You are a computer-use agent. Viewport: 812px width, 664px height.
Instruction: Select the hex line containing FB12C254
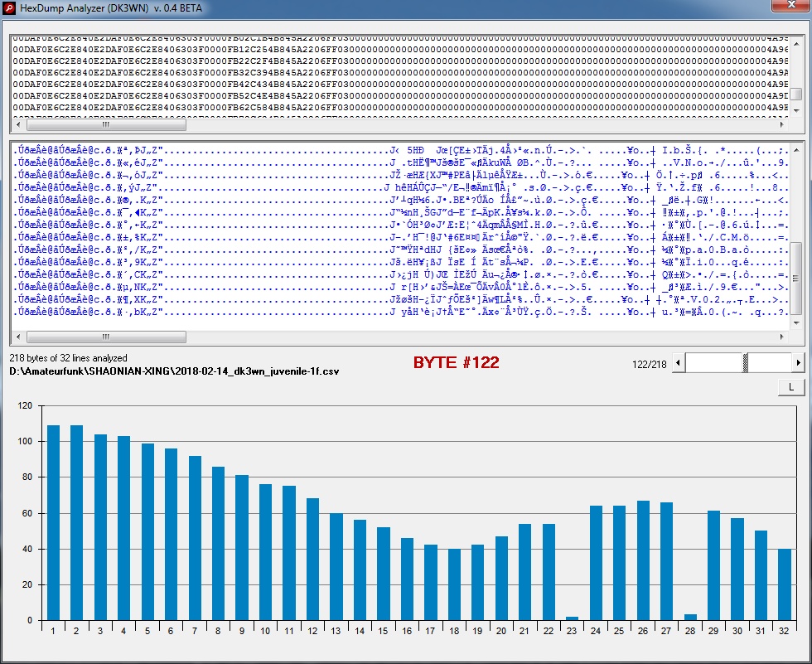tap(400, 50)
